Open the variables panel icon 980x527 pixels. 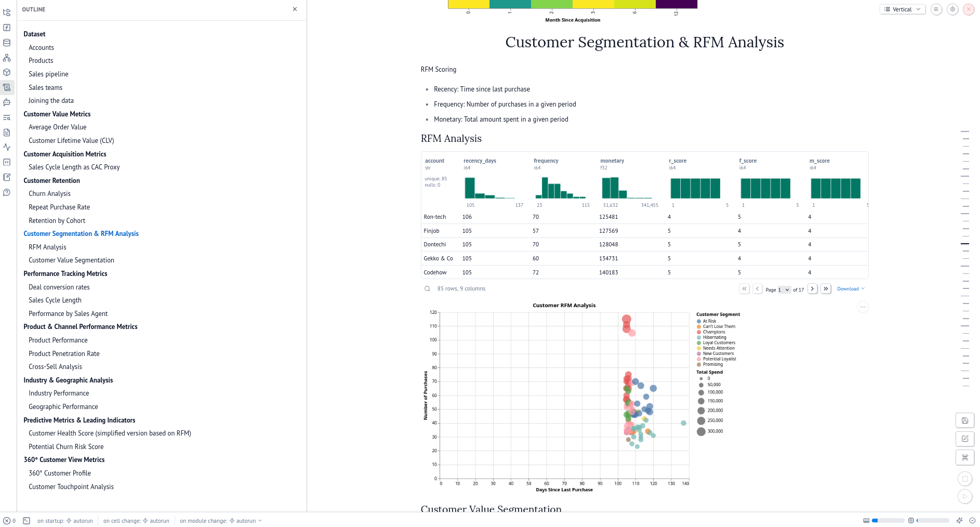[x=7, y=28]
